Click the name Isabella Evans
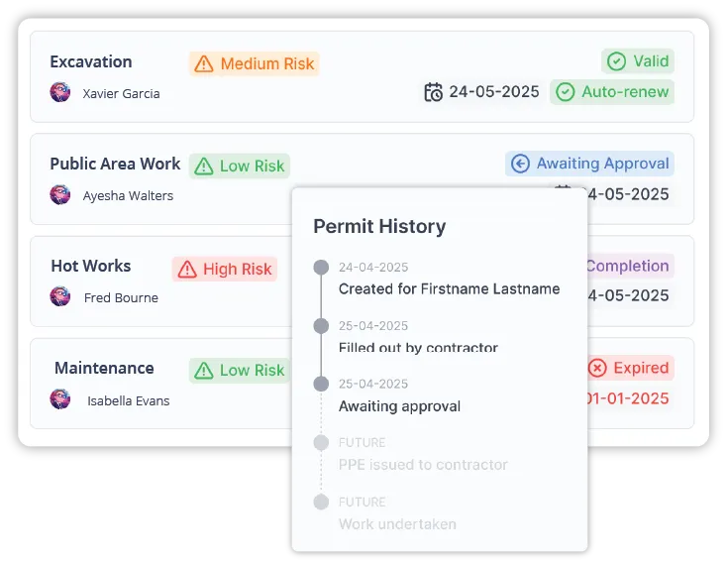 pos(129,400)
